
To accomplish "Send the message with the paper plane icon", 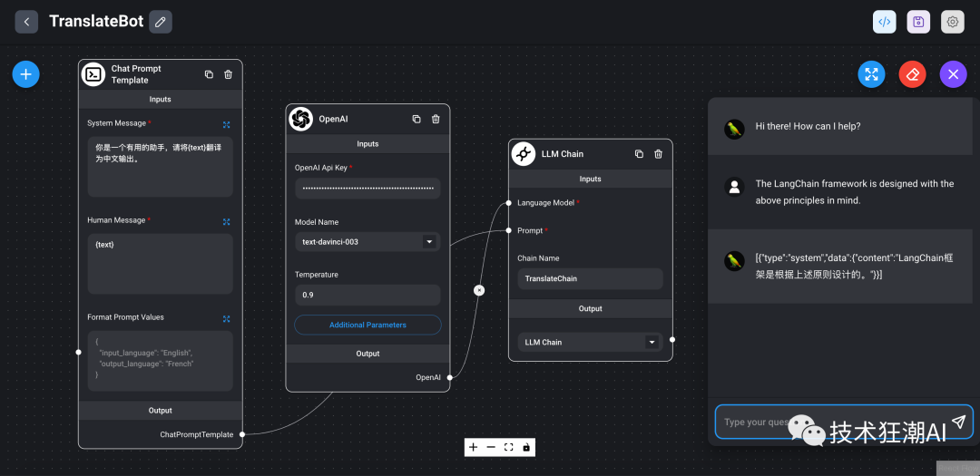I will [x=959, y=421].
